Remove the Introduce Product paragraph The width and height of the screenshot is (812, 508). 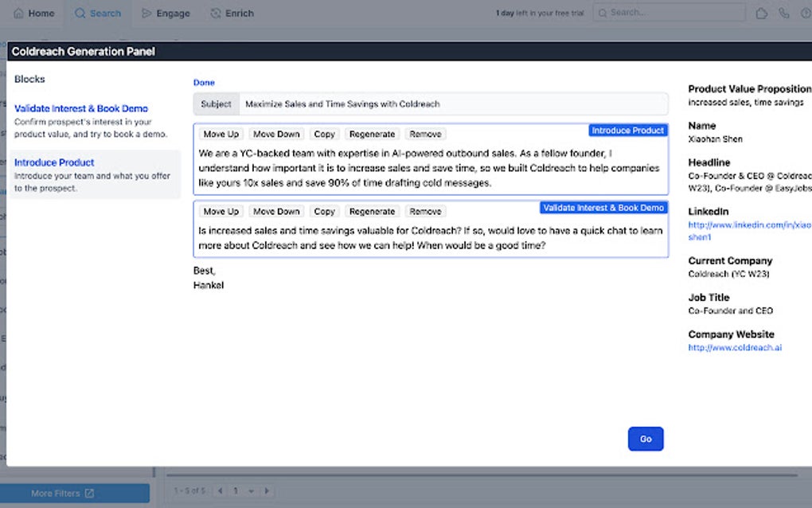point(425,134)
